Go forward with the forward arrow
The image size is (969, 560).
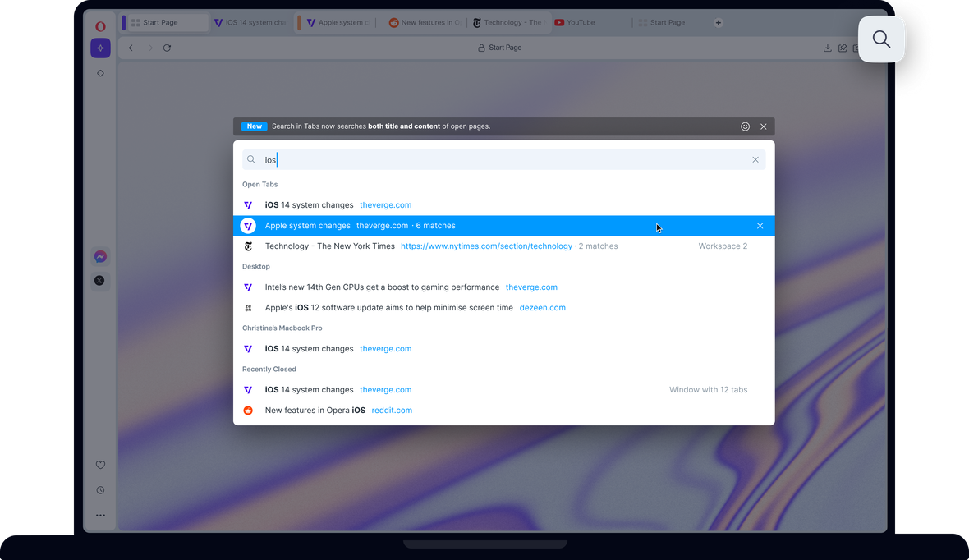pyautogui.click(x=149, y=48)
